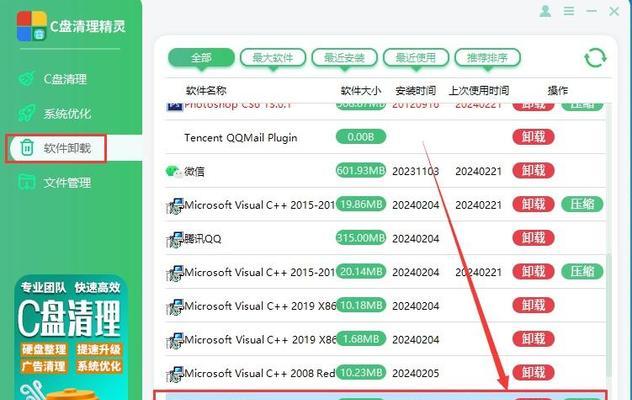632x400 pixels.
Task: Click the 安装时间 column header
Action: (416, 90)
